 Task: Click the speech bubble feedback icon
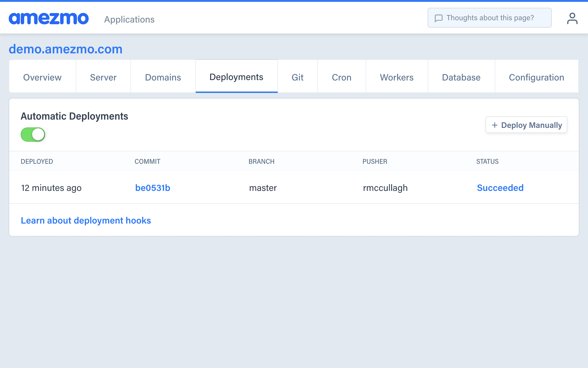pyautogui.click(x=438, y=18)
